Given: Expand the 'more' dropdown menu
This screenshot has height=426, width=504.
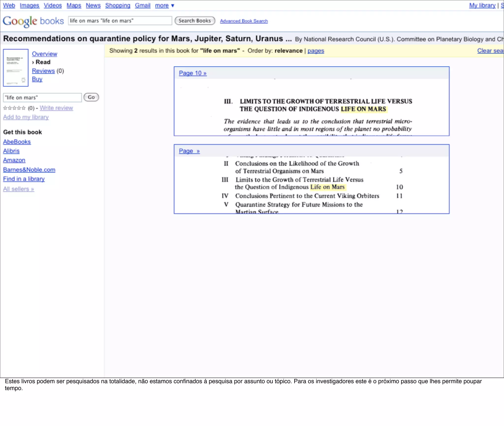Looking at the screenshot, I should point(165,5).
